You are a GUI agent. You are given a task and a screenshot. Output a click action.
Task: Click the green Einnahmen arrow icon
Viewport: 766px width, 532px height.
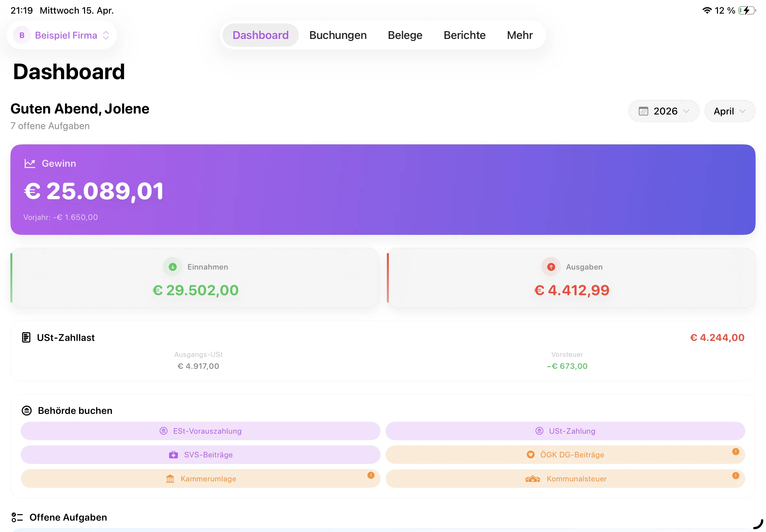(172, 267)
